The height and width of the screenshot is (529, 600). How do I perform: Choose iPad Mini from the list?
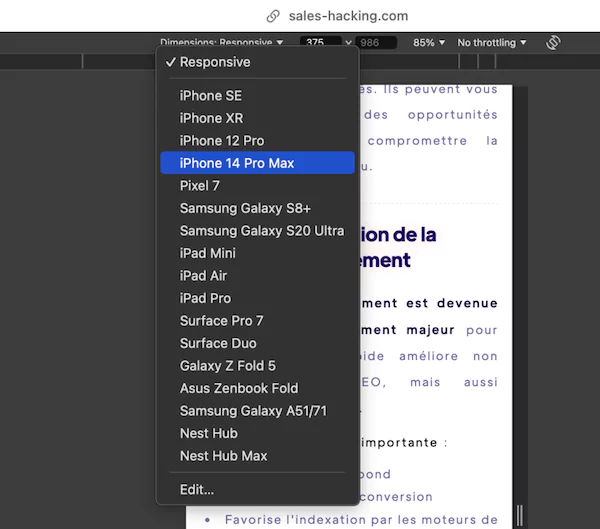[257, 253]
